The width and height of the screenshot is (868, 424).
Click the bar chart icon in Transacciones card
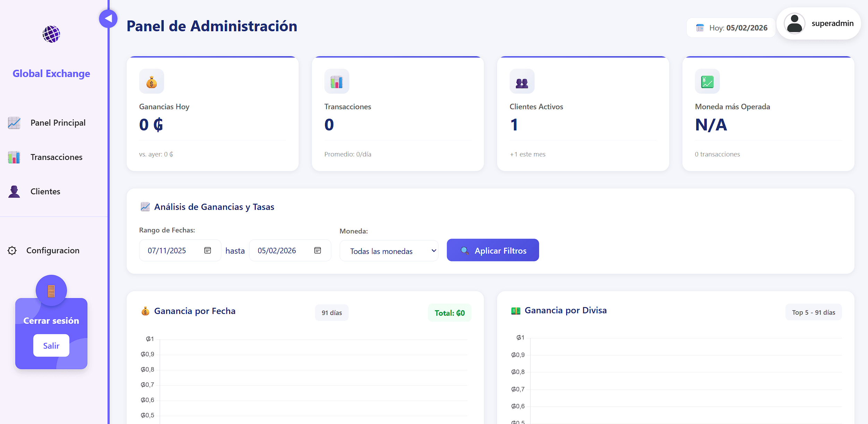click(337, 82)
